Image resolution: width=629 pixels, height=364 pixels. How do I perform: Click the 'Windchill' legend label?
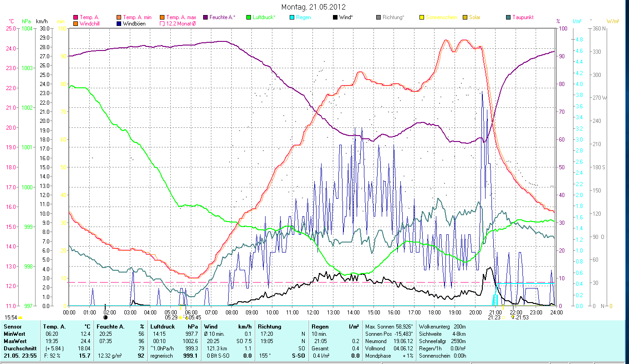(90, 24)
